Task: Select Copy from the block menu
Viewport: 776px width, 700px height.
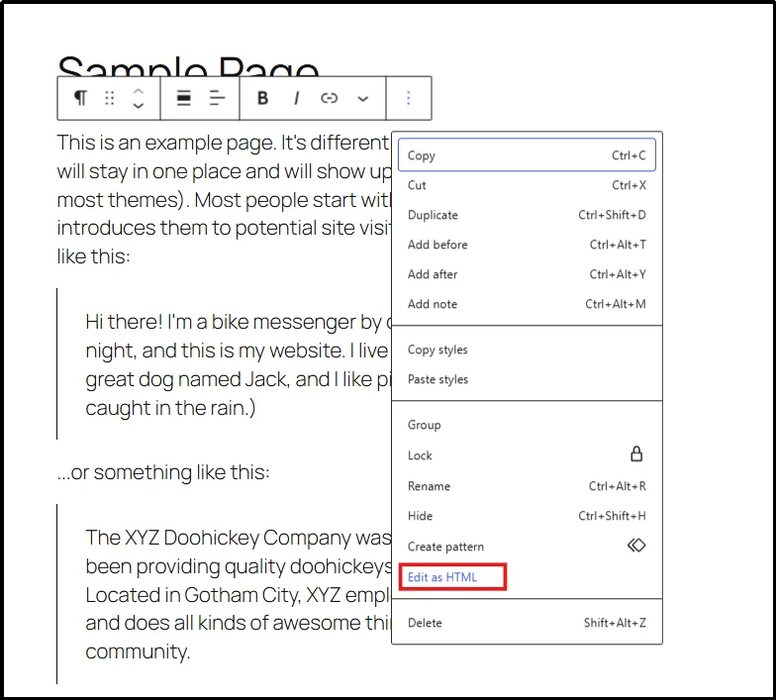Action: pos(527,155)
